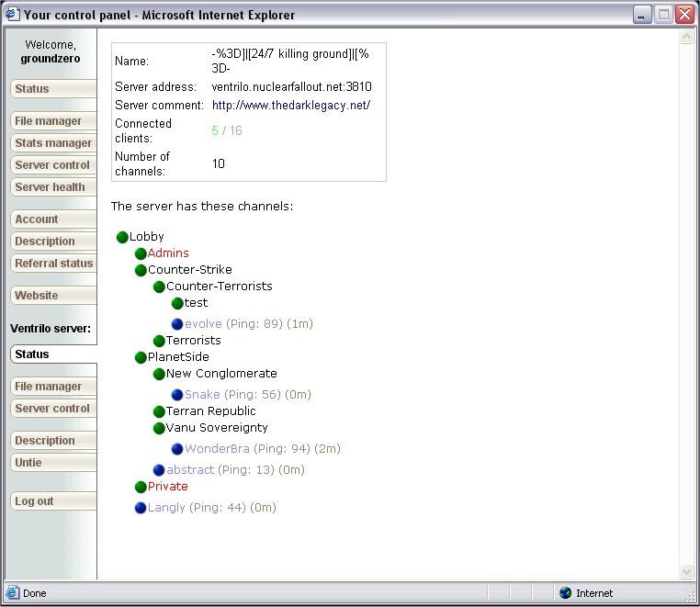Click green icon beside Terran Republic
The image size is (700, 607).
click(159, 411)
